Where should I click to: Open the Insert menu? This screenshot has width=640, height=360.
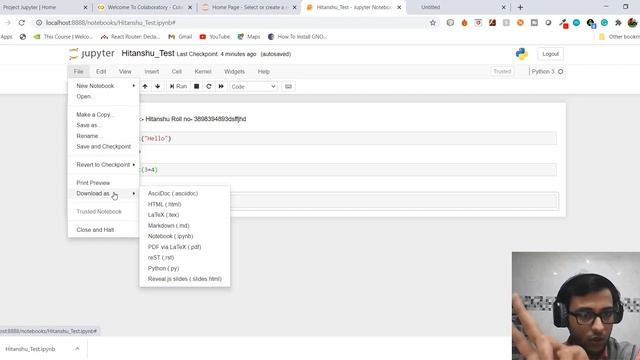tap(151, 71)
